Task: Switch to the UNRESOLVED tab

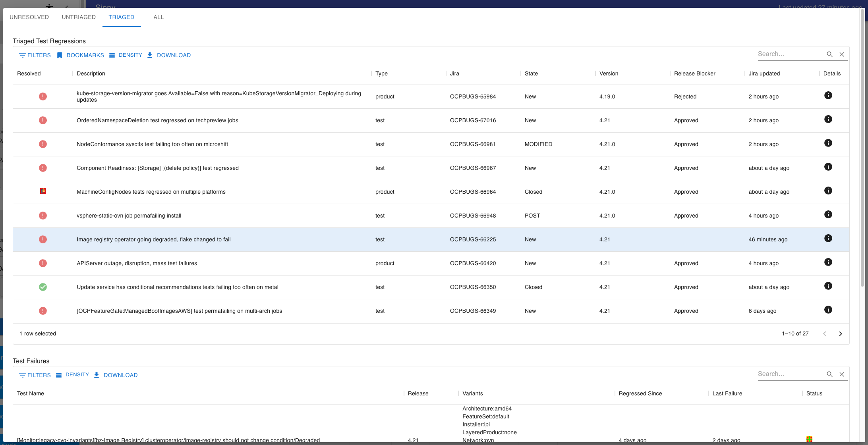Action: (x=29, y=17)
